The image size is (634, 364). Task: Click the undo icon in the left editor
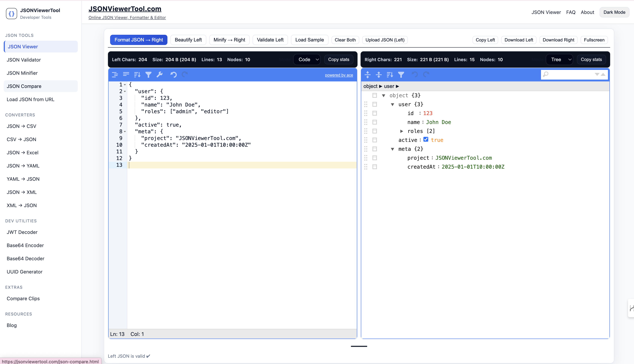click(x=174, y=75)
